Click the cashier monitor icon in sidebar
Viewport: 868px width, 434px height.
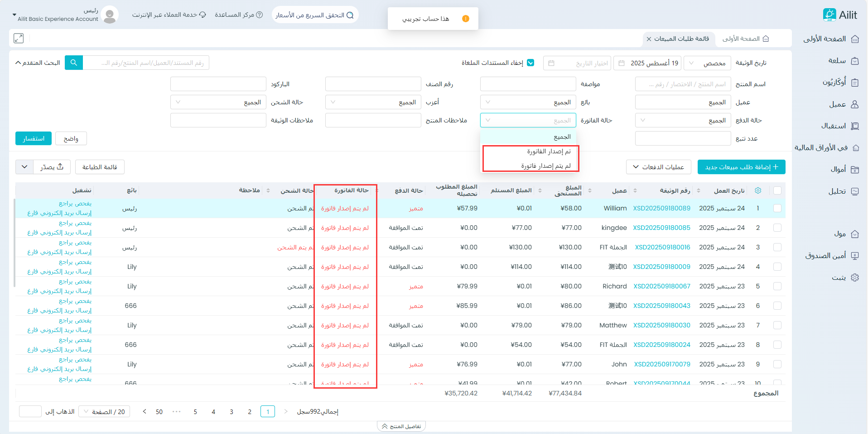click(855, 256)
